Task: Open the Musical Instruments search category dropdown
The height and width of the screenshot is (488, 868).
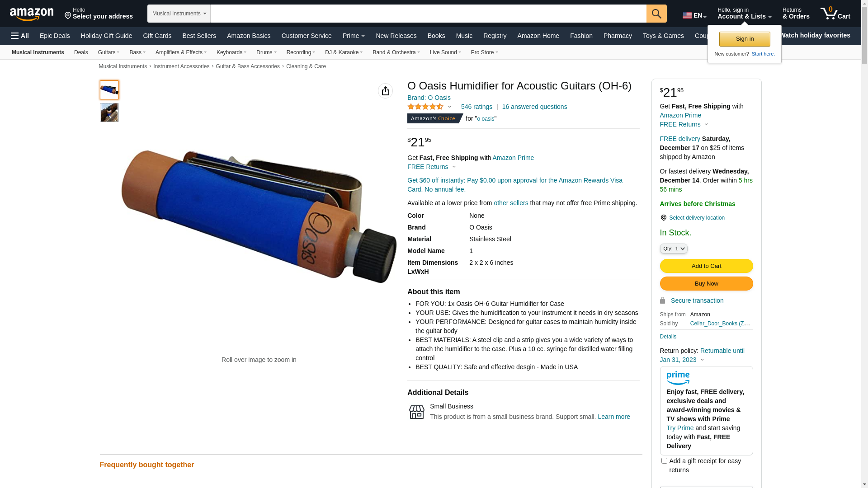Action: pyautogui.click(x=179, y=14)
